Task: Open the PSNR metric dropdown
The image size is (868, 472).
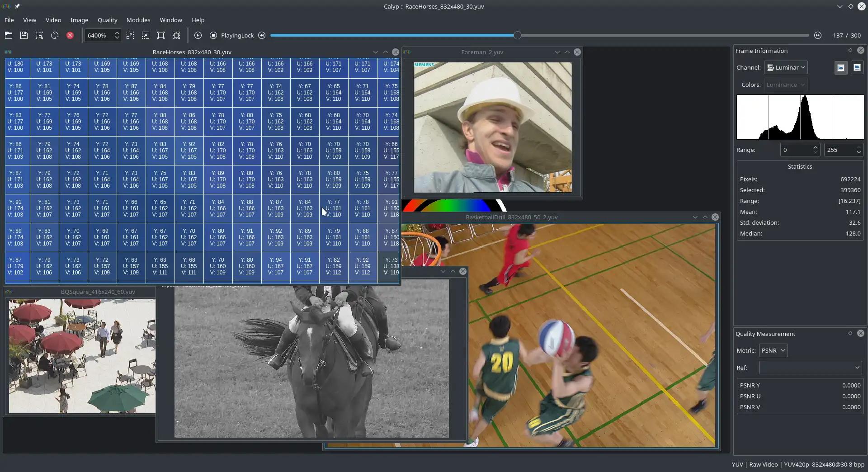Action: (x=773, y=350)
